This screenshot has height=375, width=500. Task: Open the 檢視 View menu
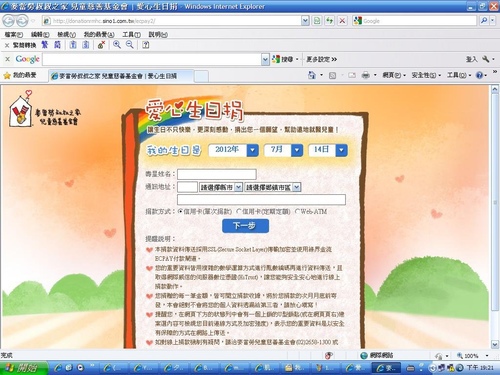pos(66,34)
